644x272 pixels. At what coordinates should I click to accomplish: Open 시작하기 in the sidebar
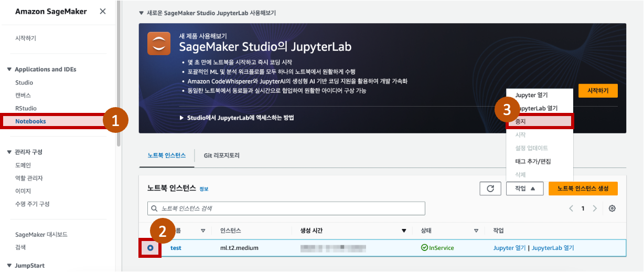[x=26, y=38]
